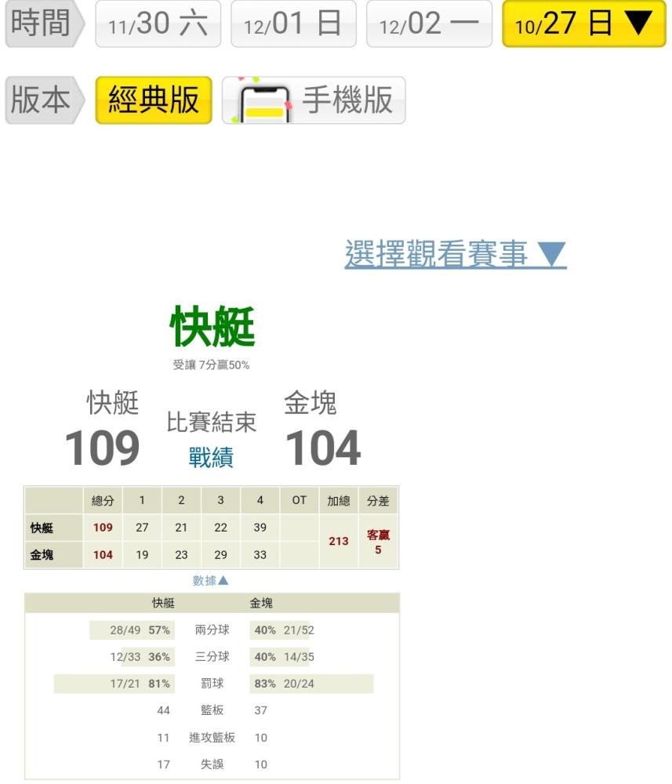Click 金塊 header in stats table
The width and height of the screenshot is (672, 784).
click(261, 603)
